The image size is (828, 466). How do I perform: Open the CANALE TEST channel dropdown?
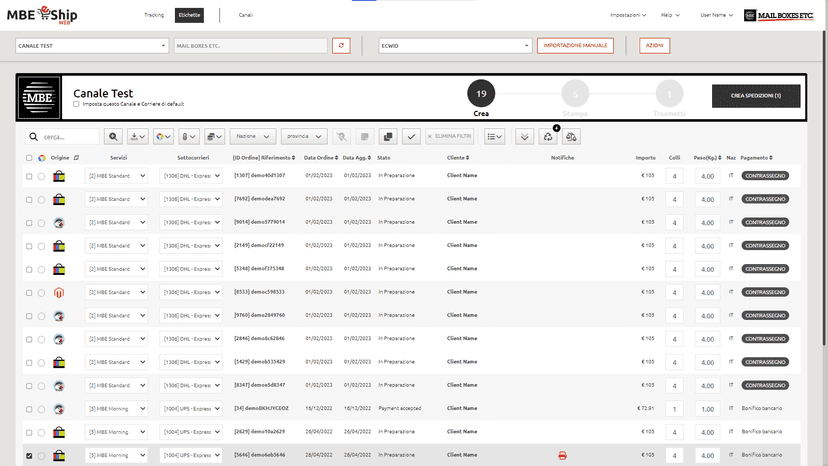point(92,45)
